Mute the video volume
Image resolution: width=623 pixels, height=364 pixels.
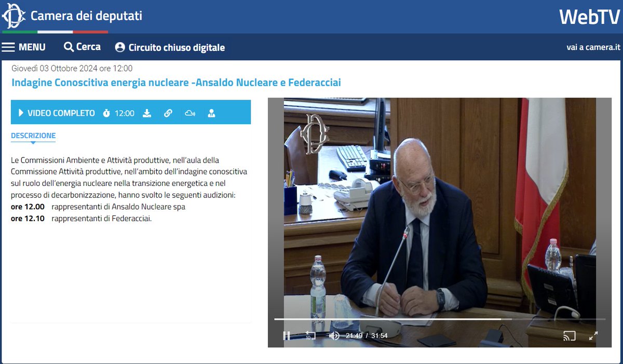point(334,335)
